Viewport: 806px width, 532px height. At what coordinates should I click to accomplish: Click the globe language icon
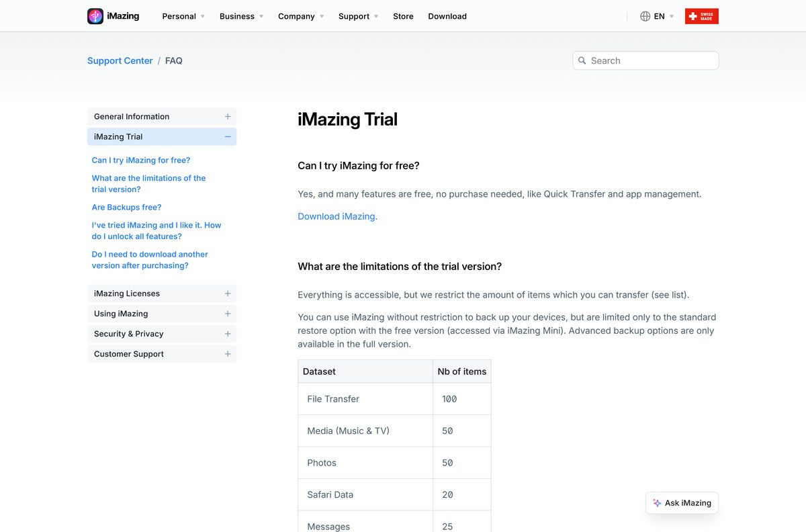click(x=645, y=16)
